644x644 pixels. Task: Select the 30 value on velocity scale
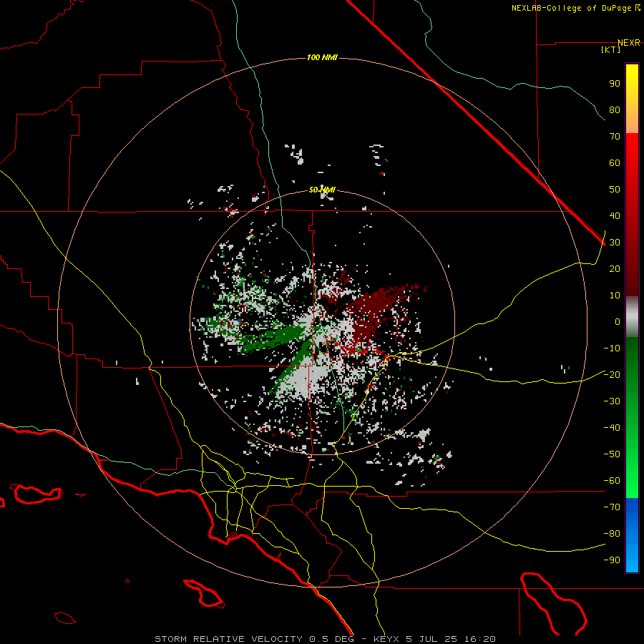point(615,243)
